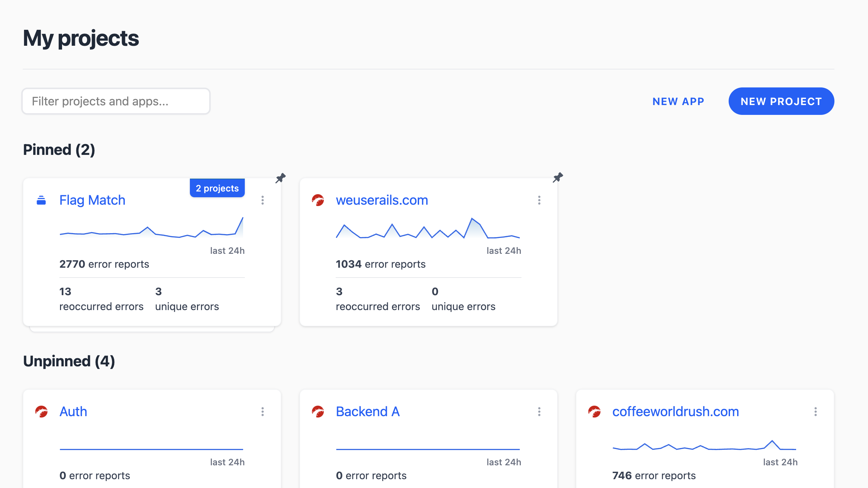The height and width of the screenshot is (488, 868).
Task: Click 3 unique errors on Flag Match
Action: pyautogui.click(x=187, y=299)
